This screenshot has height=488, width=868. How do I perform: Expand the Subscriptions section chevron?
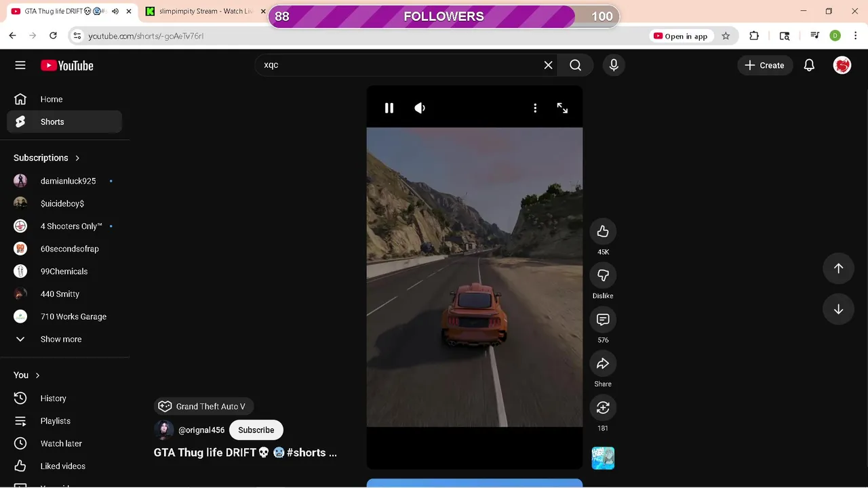click(x=77, y=158)
